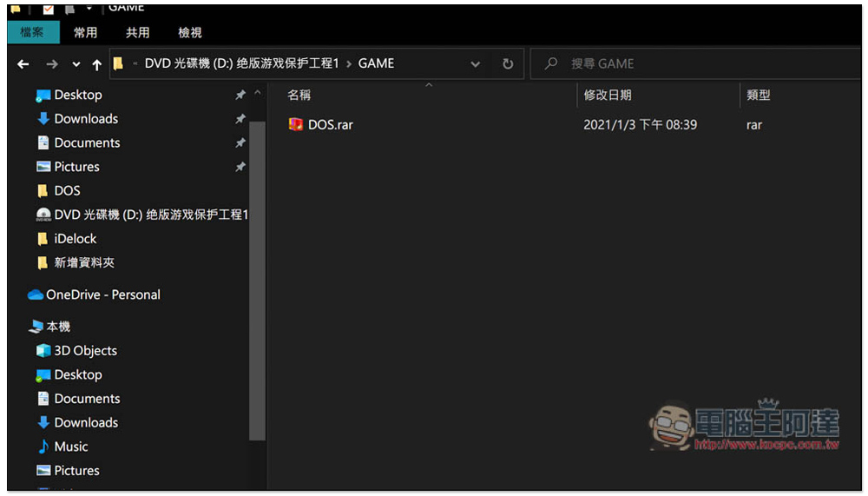Click pin icon next to pinned Pictures
868x496 pixels.
click(240, 167)
